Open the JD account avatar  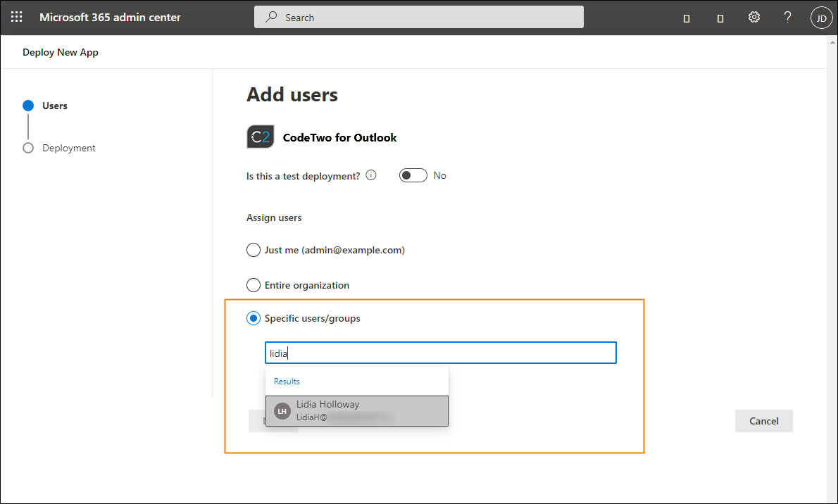tap(821, 18)
